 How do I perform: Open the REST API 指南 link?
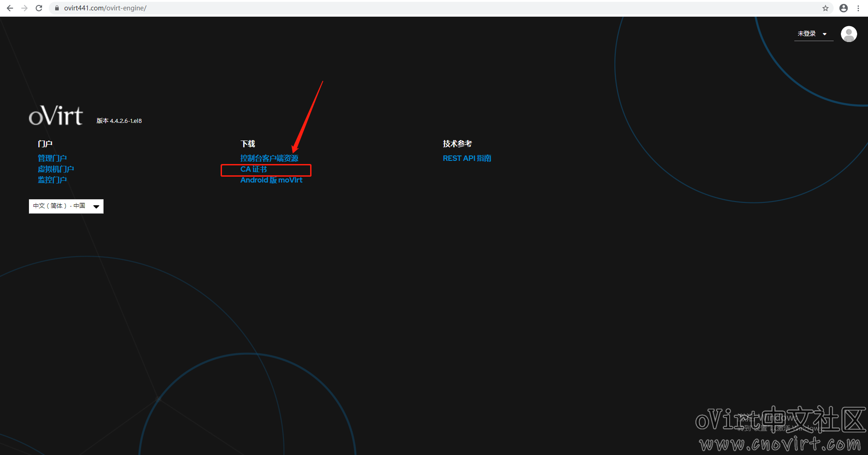coord(467,158)
